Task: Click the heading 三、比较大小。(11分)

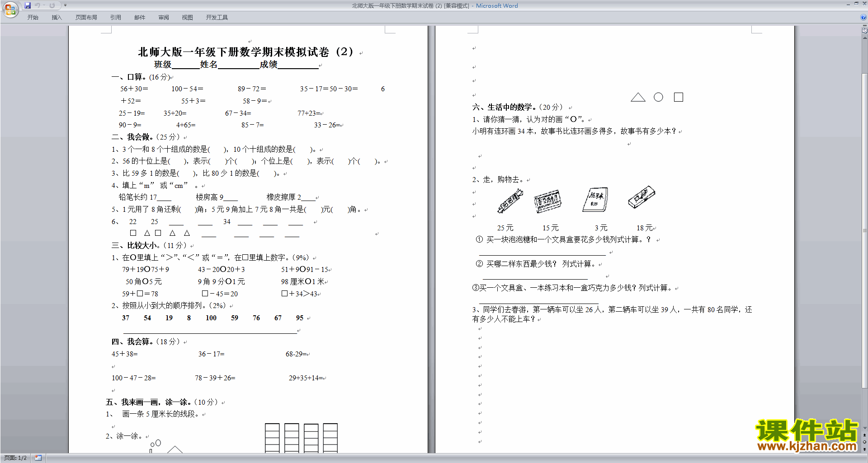Action: 149,245
